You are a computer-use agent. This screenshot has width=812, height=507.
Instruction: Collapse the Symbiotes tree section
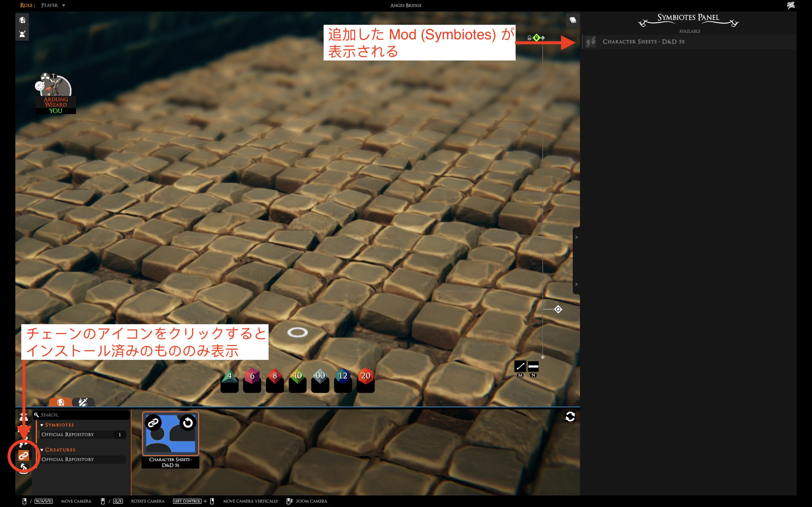pyautogui.click(x=42, y=425)
